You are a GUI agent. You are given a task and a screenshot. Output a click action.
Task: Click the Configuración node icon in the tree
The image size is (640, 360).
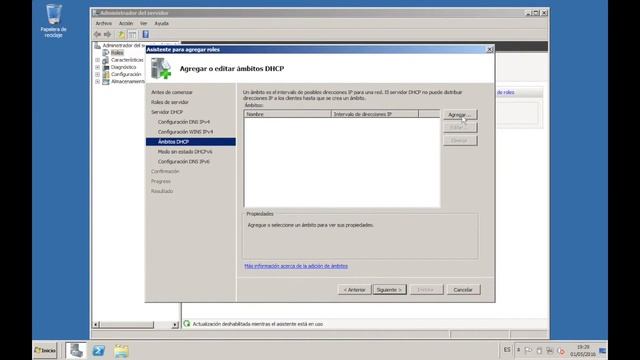pos(106,75)
